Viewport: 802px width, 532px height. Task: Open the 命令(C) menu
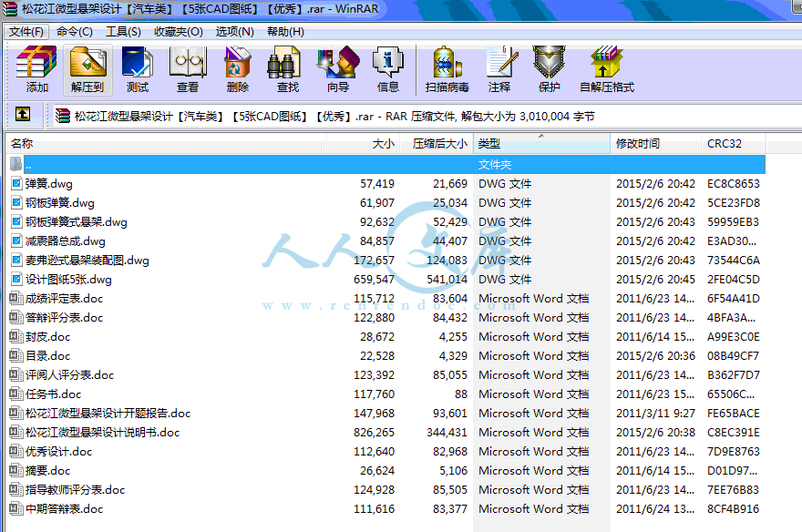coord(74,32)
